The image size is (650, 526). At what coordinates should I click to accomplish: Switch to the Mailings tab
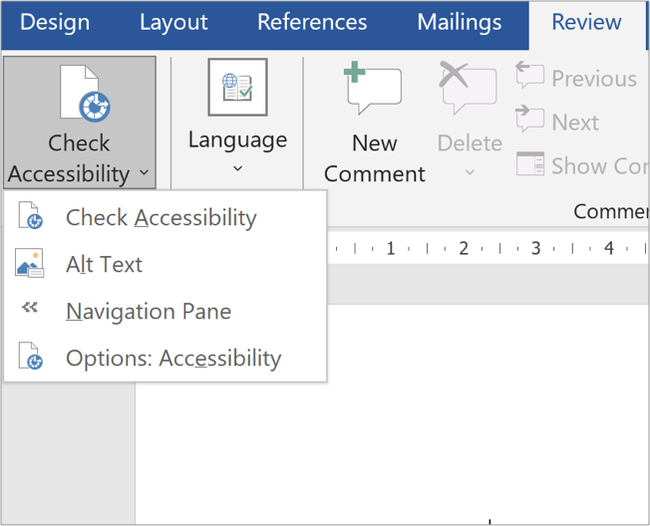pos(459,22)
